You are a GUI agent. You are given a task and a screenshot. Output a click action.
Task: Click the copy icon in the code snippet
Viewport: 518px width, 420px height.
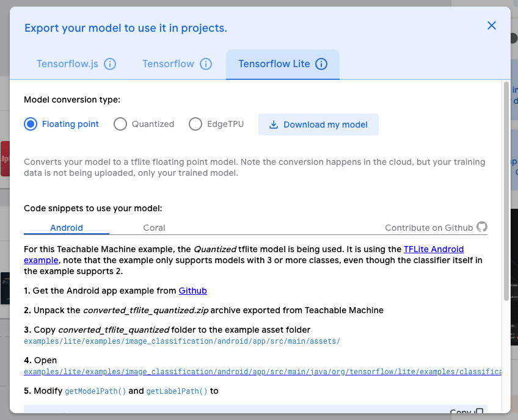tap(478, 411)
